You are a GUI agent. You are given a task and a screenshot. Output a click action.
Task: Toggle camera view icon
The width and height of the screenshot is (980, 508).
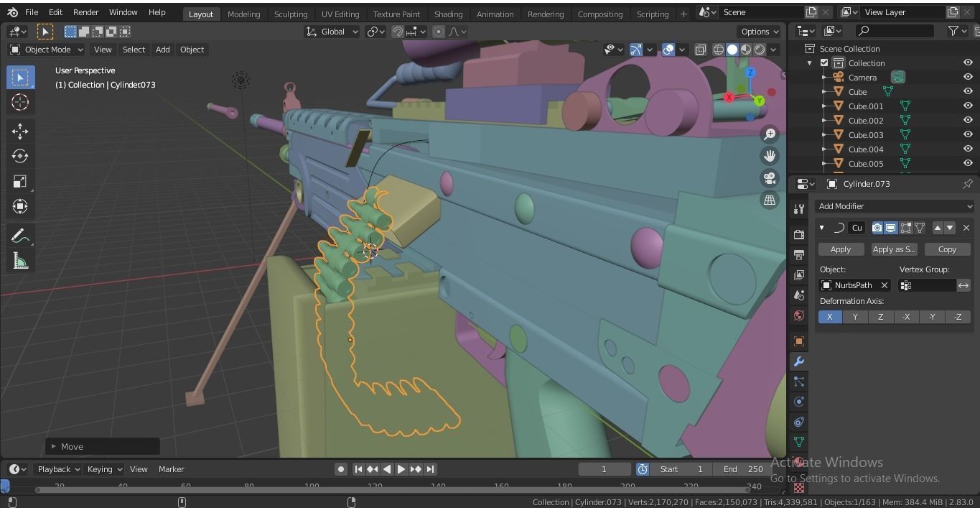coord(770,178)
